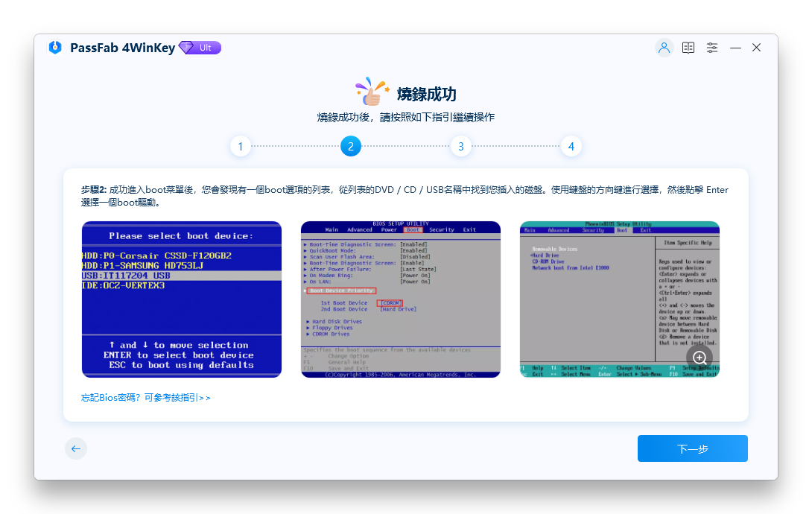Click the back arrow button
812x514 pixels.
click(x=76, y=448)
